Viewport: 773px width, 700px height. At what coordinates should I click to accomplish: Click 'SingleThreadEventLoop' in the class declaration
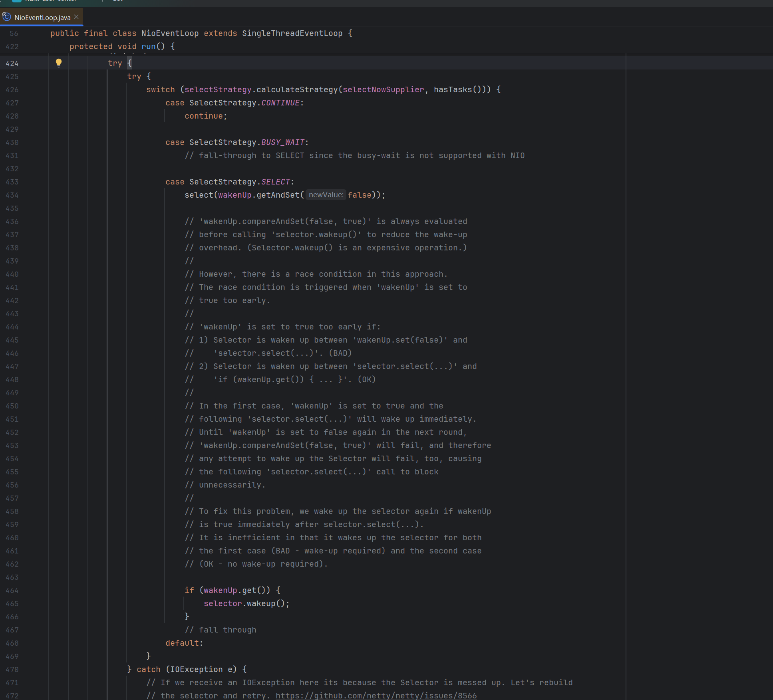(292, 33)
